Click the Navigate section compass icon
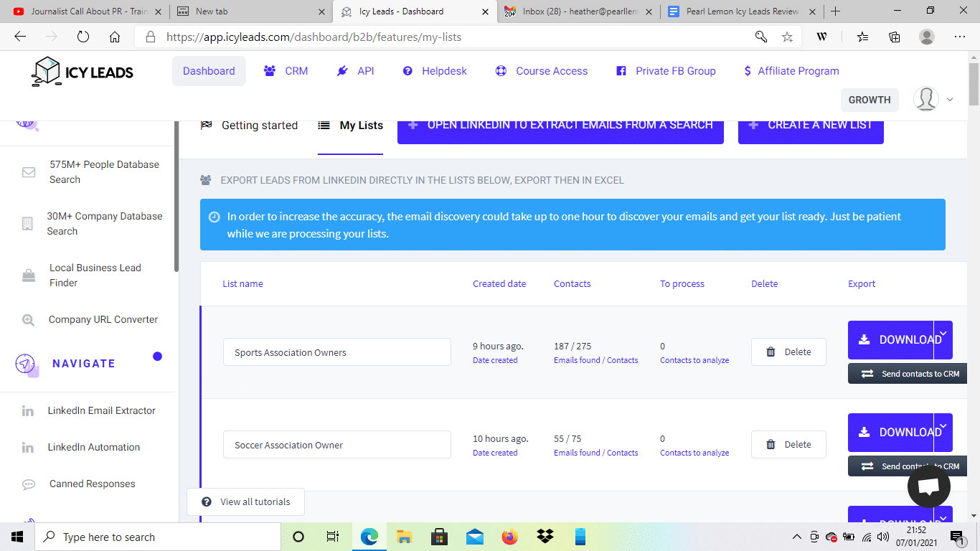This screenshot has height=551, width=980. click(x=26, y=364)
